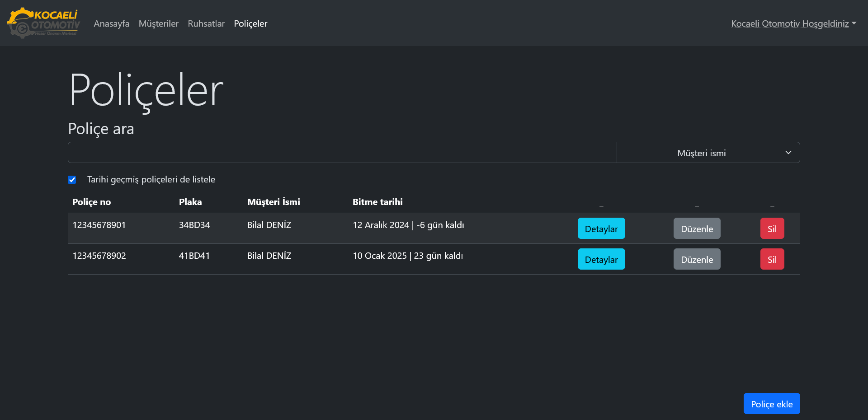Image resolution: width=868 pixels, height=420 pixels.
Task: Click red Sil button for policy 12345678902
Action: pyautogui.click(x=772, y=259)
